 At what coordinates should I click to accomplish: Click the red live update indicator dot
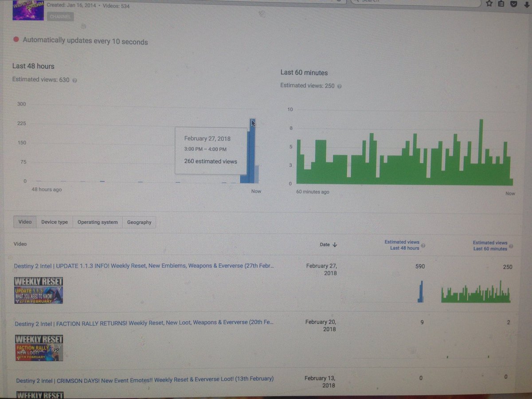(x=16, y=39)
